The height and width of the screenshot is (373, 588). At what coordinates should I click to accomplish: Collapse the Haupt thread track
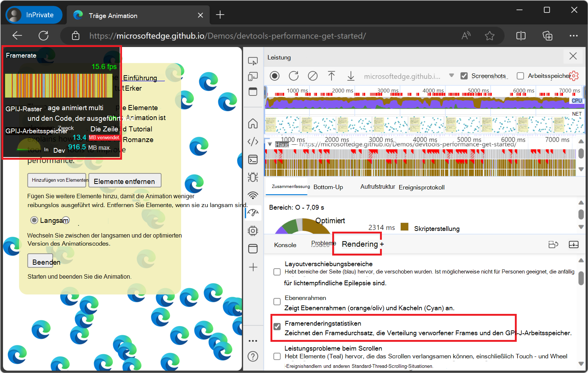tap(270, 144)
